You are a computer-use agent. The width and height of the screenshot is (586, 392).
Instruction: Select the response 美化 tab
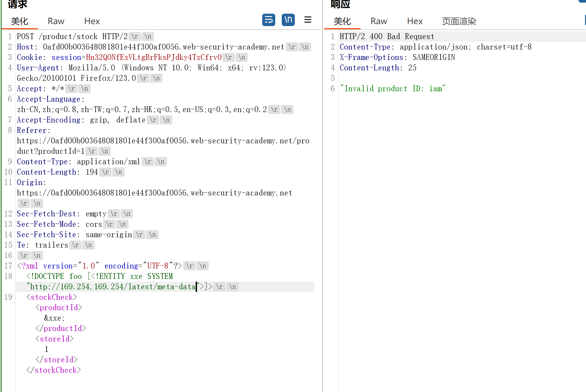(x=342, y=21)
